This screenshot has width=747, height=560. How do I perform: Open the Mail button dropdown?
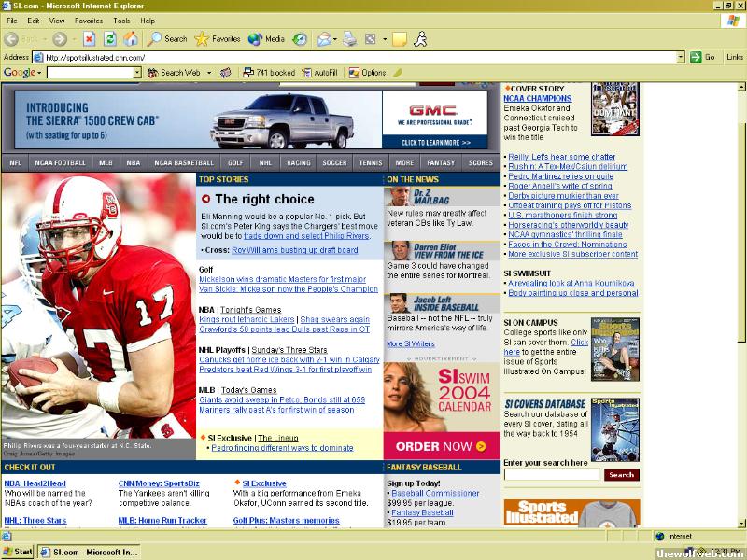(333, 39)
